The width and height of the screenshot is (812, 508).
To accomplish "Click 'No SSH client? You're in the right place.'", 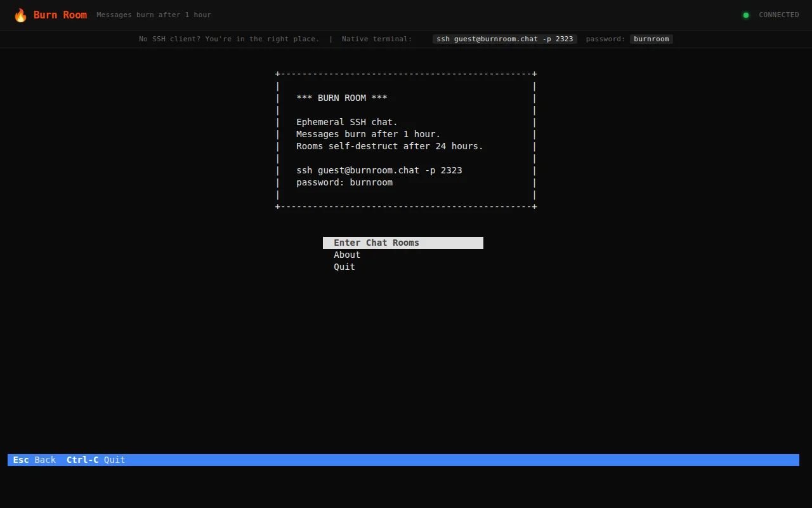I will pyautogui.click(x=229, y=39).
